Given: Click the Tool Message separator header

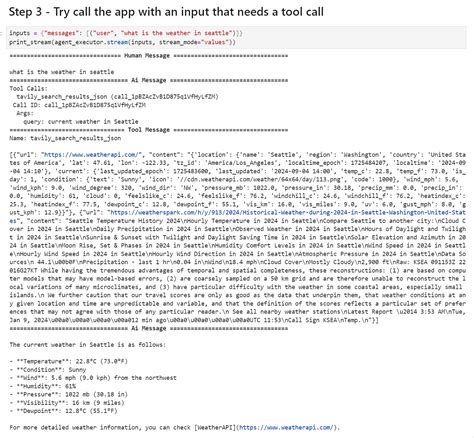Looking at the screenshot, I should [149, 130].
